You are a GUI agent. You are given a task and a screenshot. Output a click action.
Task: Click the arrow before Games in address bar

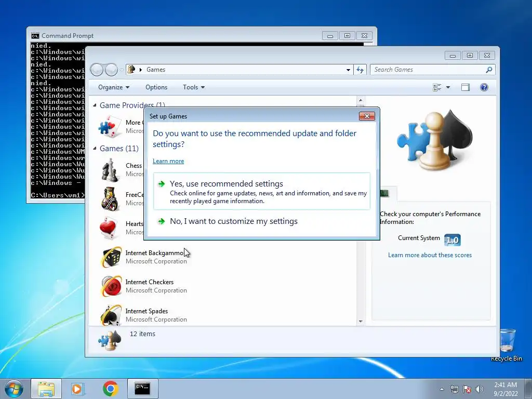(x=140, y=70)
